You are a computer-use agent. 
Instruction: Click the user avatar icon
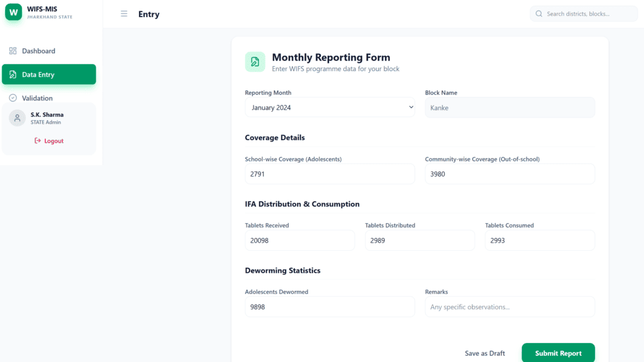point(16,118)
